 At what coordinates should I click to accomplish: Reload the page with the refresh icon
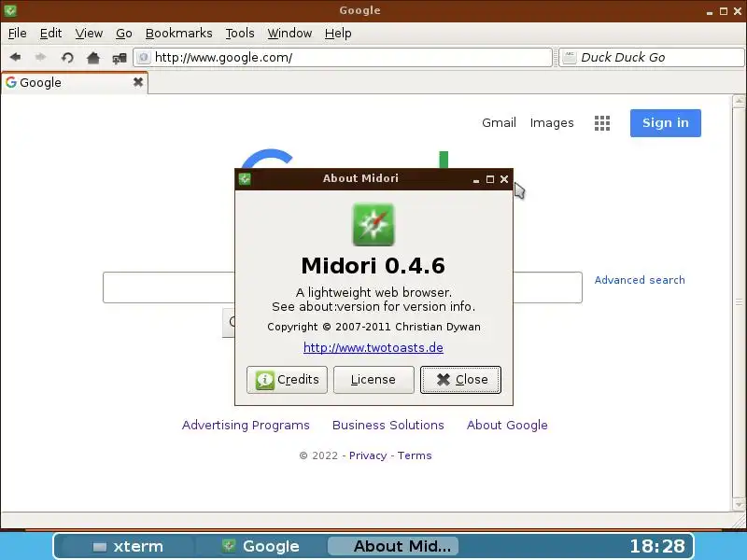(x=67, y=58)
